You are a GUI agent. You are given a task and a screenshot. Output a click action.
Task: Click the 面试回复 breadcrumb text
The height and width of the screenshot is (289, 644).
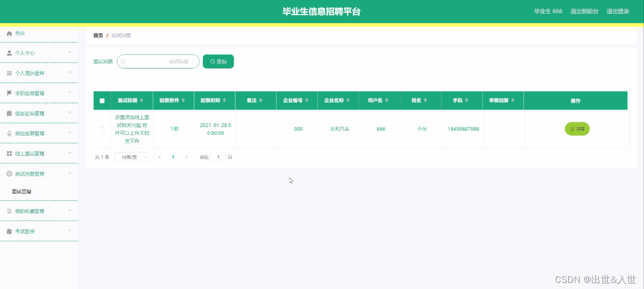(121, 36)
